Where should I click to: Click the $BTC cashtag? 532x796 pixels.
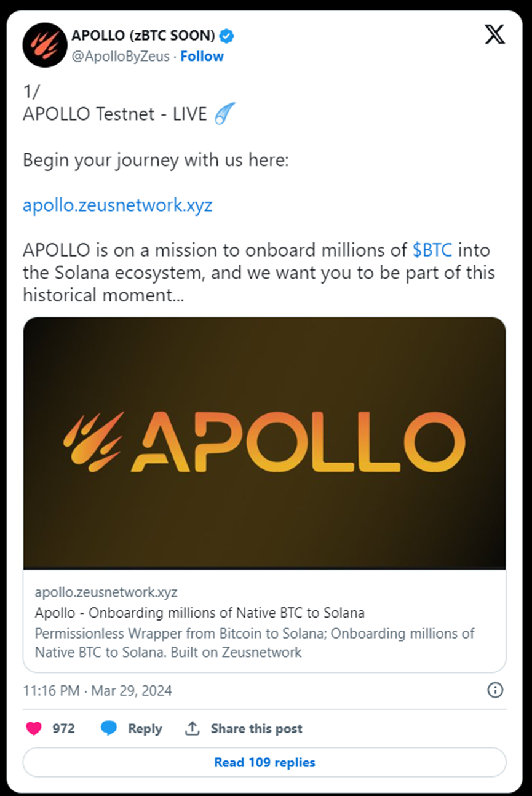[433, 250]
